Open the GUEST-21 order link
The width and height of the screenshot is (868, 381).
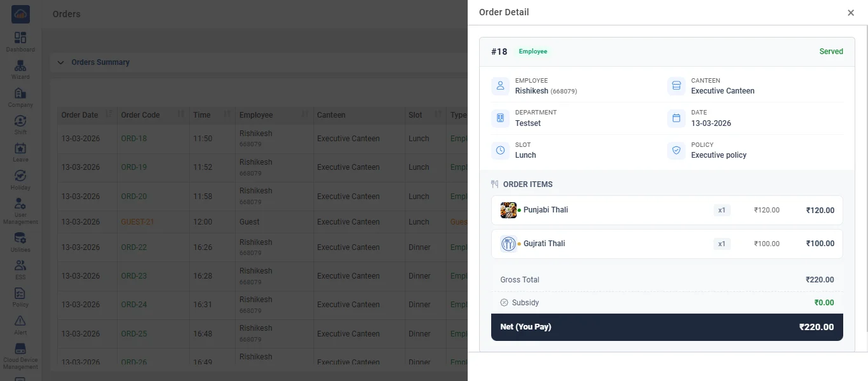click(x=138, y=222)
